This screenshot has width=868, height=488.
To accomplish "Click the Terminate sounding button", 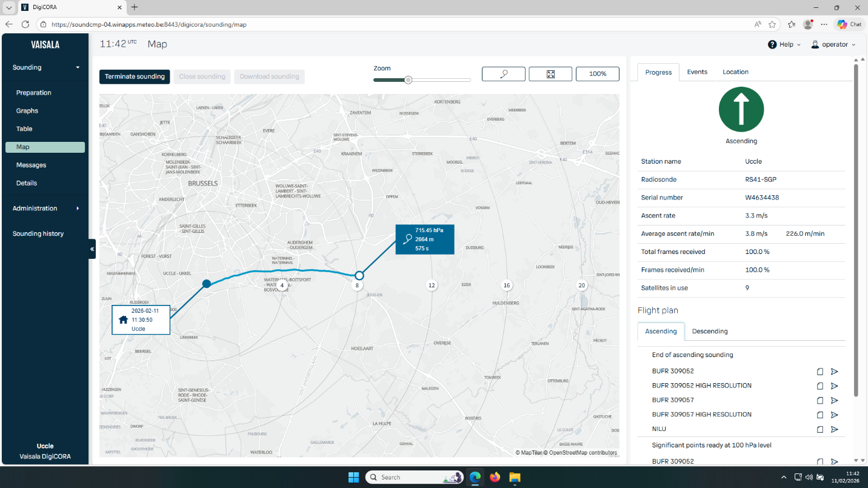I will click(x=135, y=76).
